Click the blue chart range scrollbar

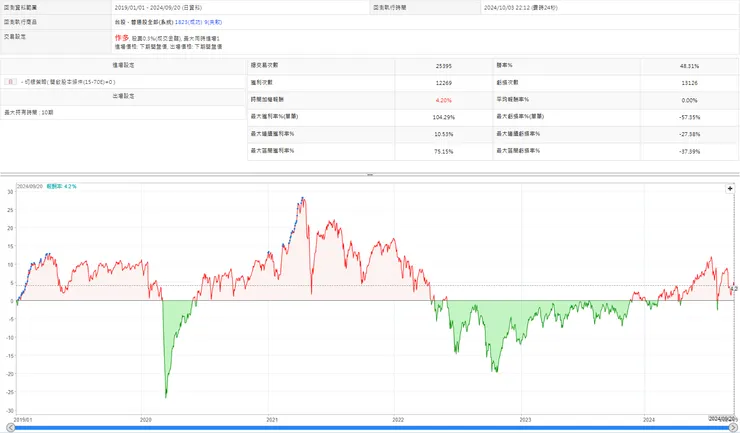coord(371,428)
